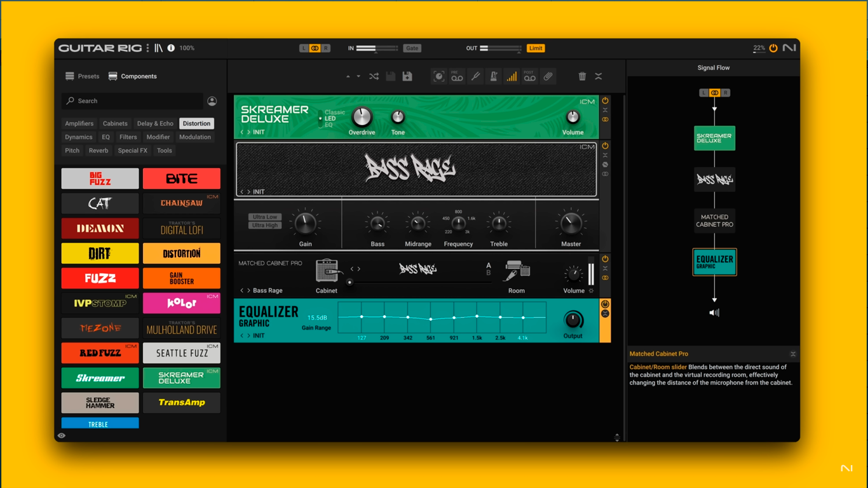Click the save preset icon

click(391, 76)
